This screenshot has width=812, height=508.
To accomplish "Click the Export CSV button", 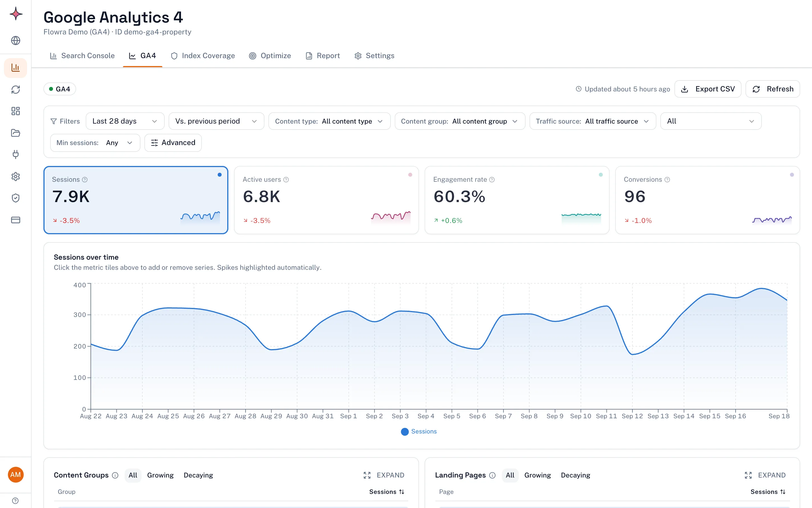I will click(x=708, y=89).
